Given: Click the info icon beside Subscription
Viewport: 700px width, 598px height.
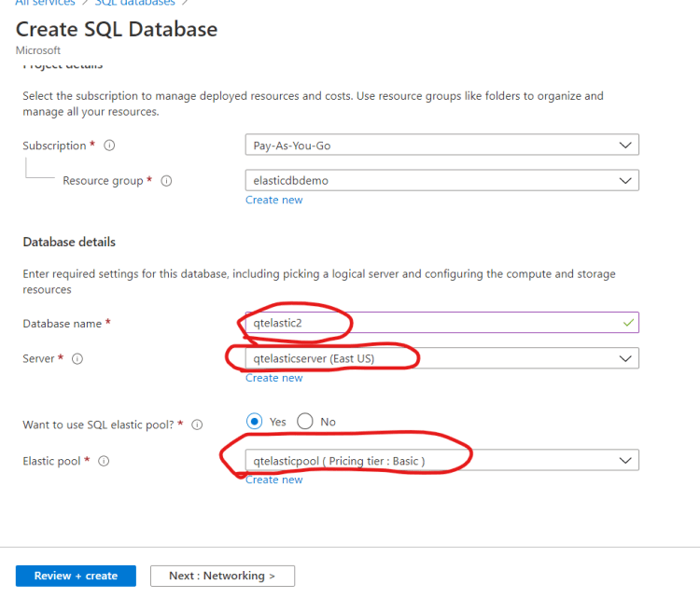Looking at the screenshot, I should (x=109, y=146).
